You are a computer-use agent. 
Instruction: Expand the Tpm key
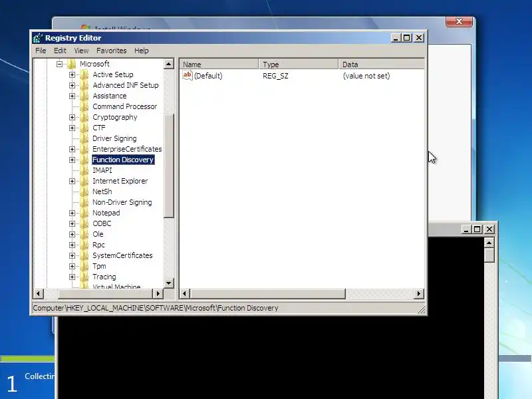(72, 267)
